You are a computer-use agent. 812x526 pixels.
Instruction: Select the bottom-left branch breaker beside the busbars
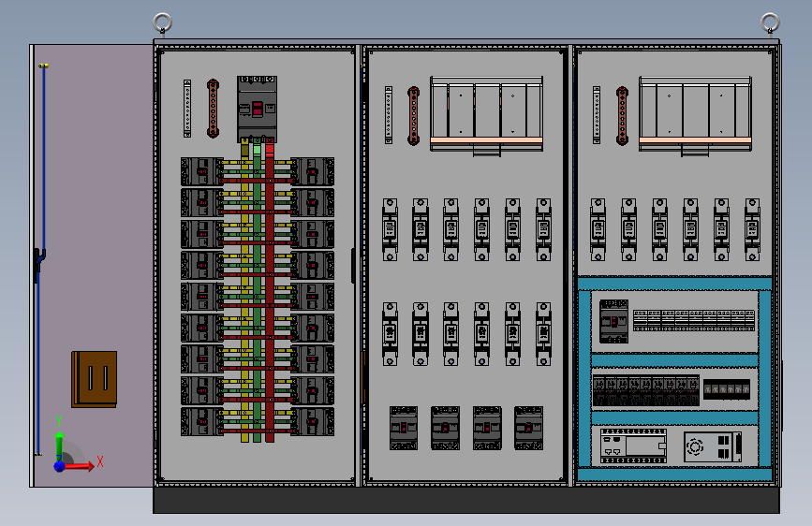click(202, 421)
